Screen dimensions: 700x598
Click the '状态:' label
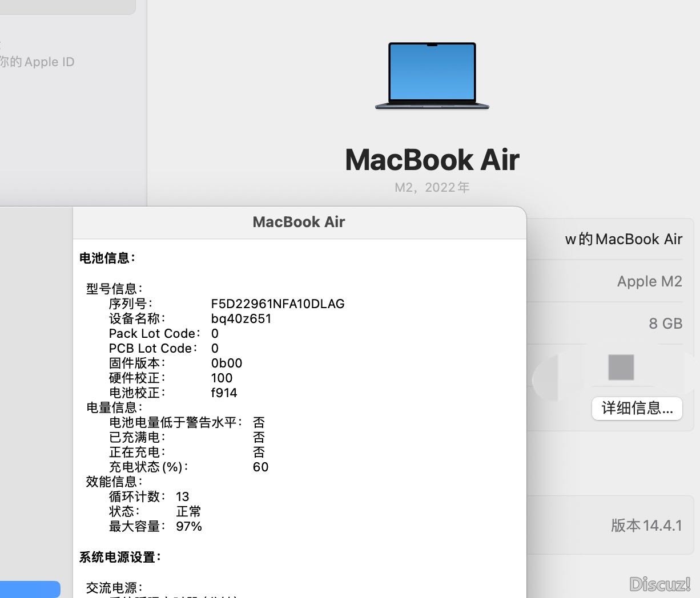click(x=124, y=511)
